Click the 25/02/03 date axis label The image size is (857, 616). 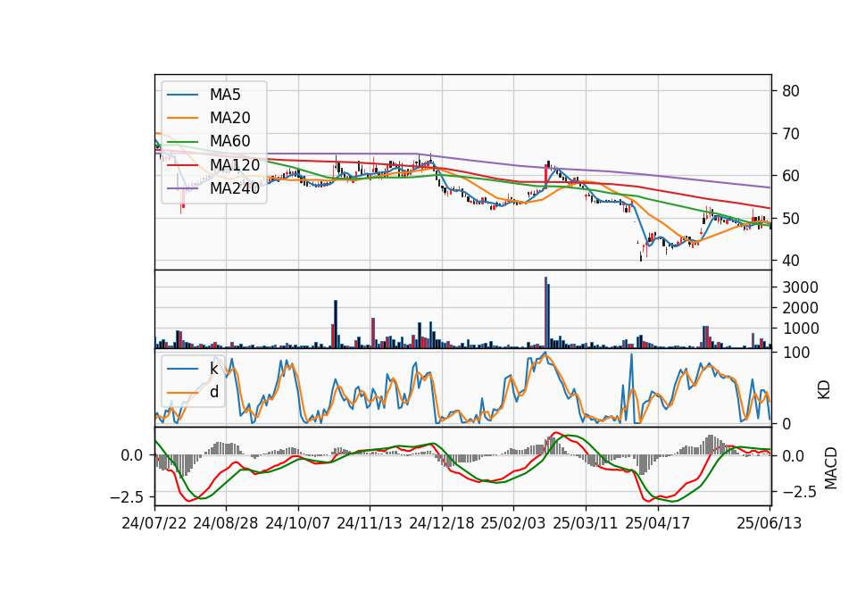(x=513, y=523)
